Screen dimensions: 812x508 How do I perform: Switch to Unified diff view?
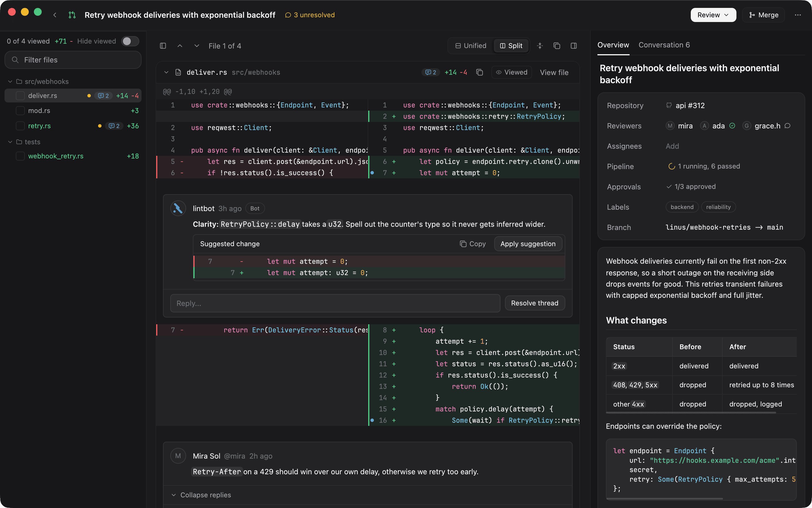[x=470, y=46]
